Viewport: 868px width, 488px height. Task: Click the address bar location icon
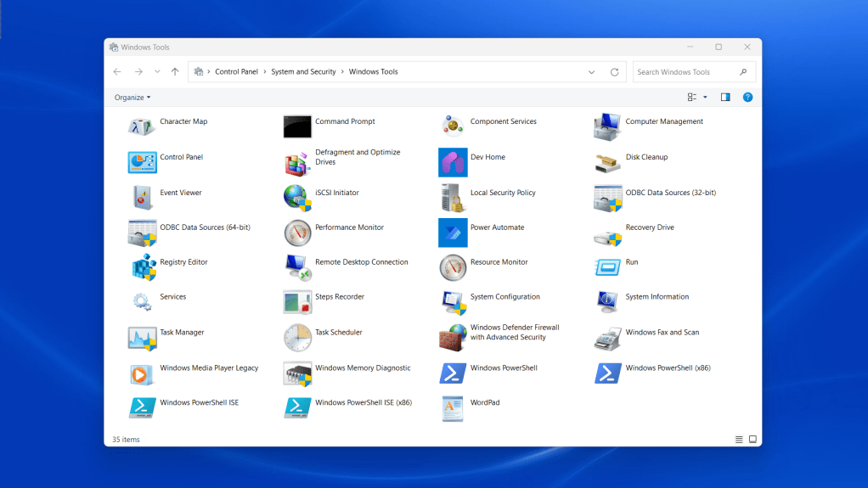click(x=198, y=72)
